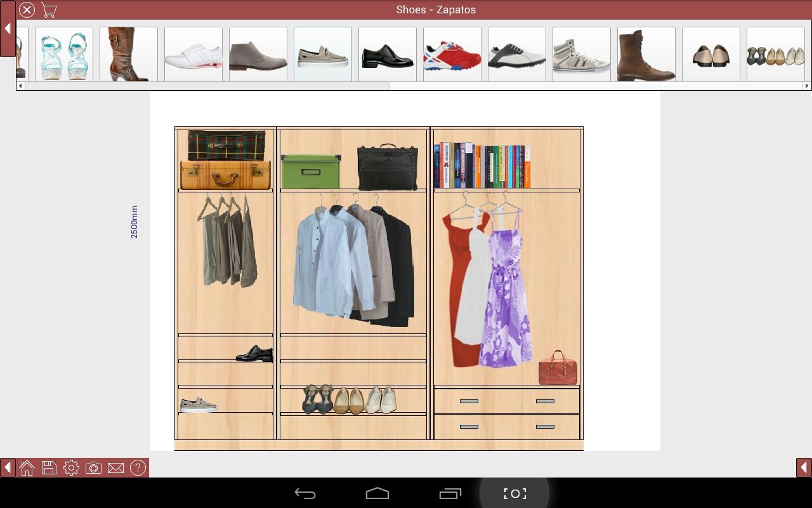Viewport: 812px width, 508px height.
Task: Select the brown lace-up boot thumbnail
Action: (646, 54)
